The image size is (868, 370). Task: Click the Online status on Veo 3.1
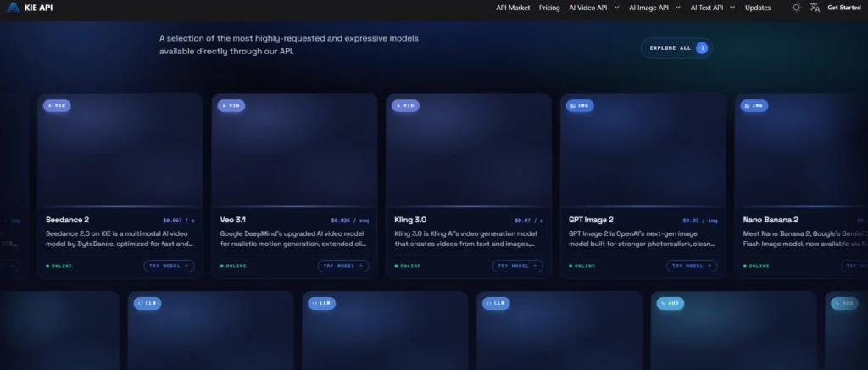(x=234, y=266)
